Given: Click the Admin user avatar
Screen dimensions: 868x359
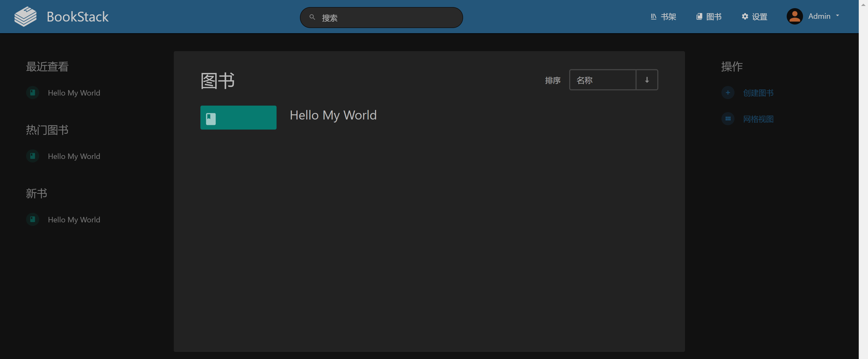Looking at the screenshot, I should tap(794, 16).
